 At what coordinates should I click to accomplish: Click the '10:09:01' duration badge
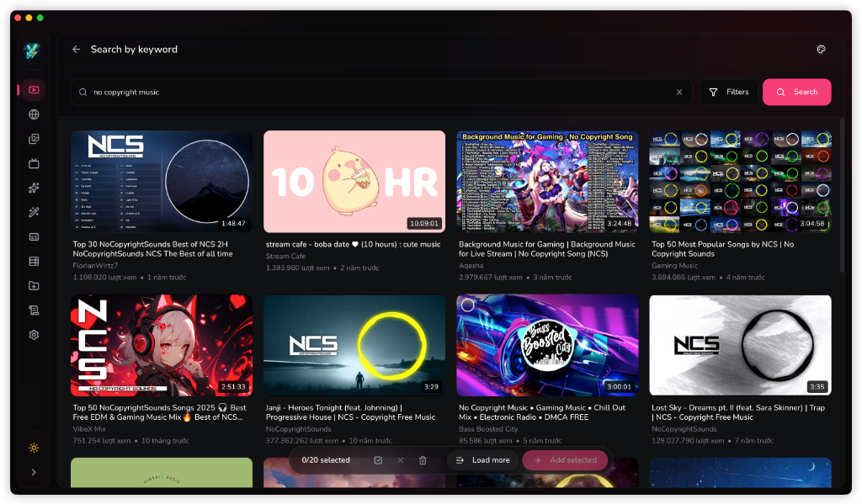(424, 224)
